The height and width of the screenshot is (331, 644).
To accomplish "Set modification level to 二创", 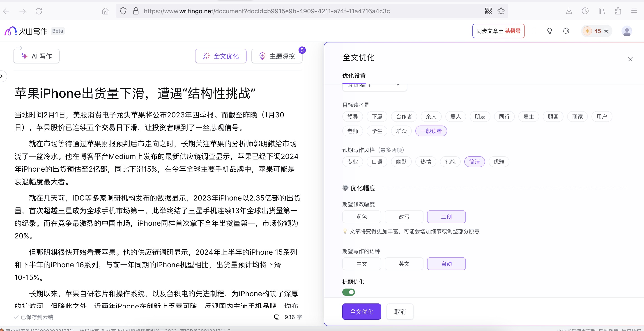I will point(446,217).
